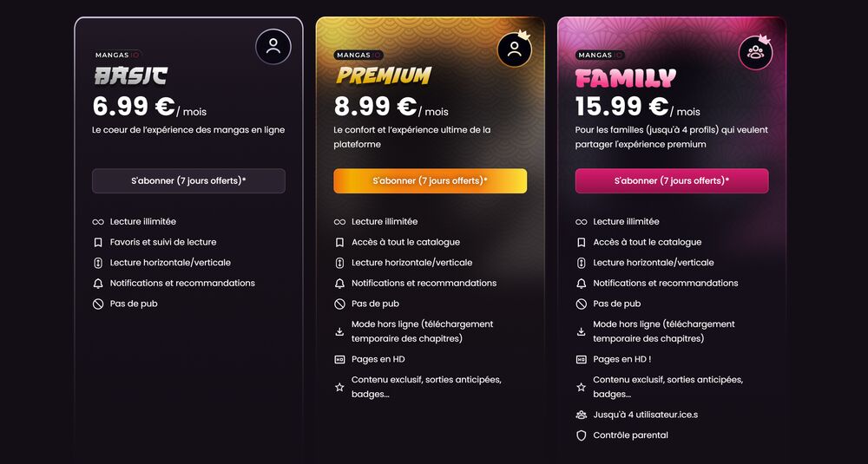Click the download icon in Premium plan

pyautogui.click(x=339, y=332)
